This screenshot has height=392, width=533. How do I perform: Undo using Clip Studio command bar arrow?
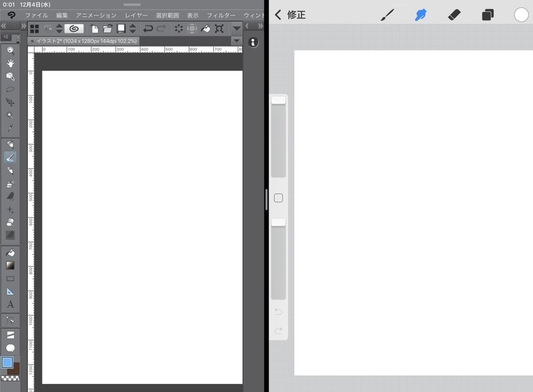(x=147, y=29)
